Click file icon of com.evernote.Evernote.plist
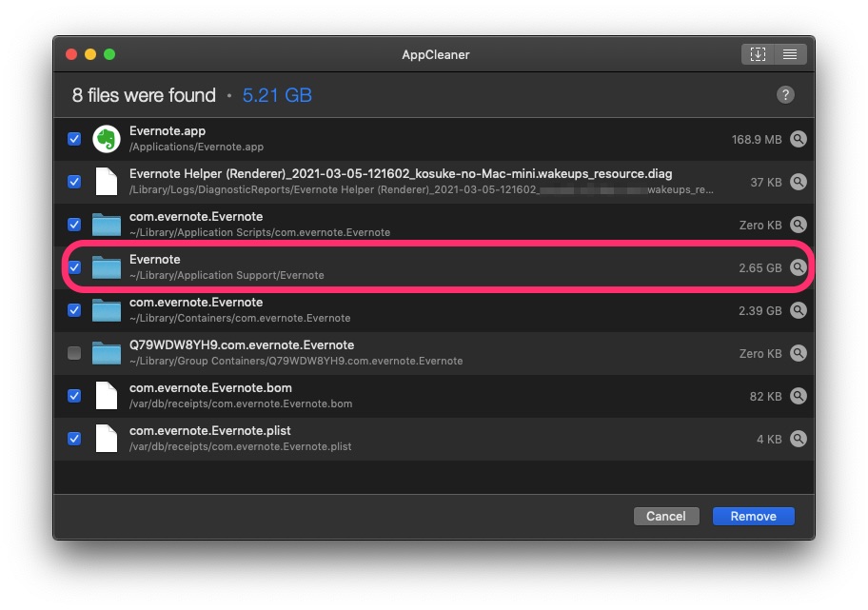Screen dimensions: 868x610 coord(107,439)
